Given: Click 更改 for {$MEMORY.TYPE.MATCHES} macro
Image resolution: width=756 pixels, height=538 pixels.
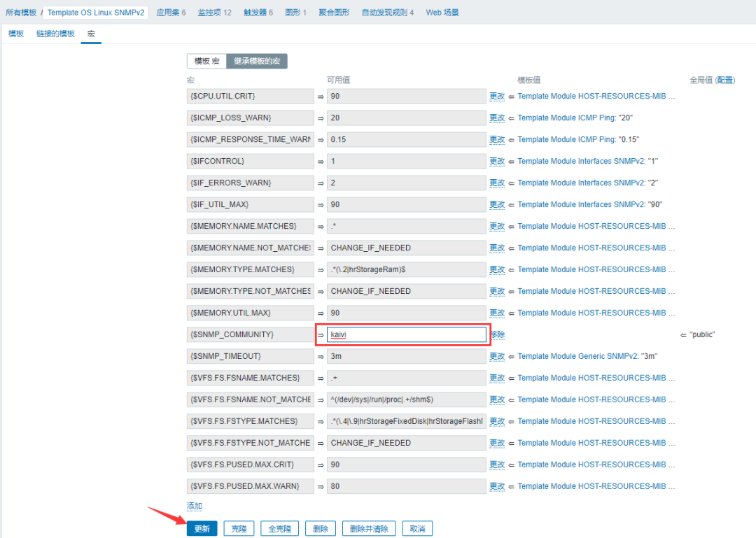Looking at the screenshot, I should 497,270.
